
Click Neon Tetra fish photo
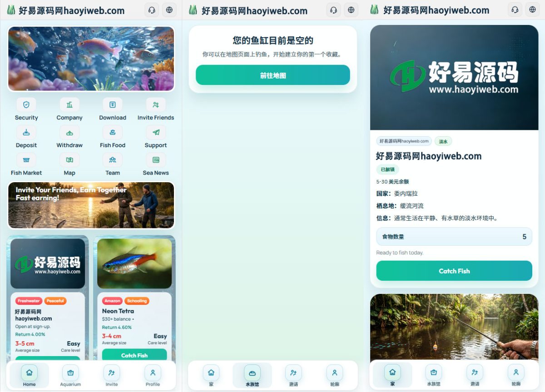(x=134, y=263)
